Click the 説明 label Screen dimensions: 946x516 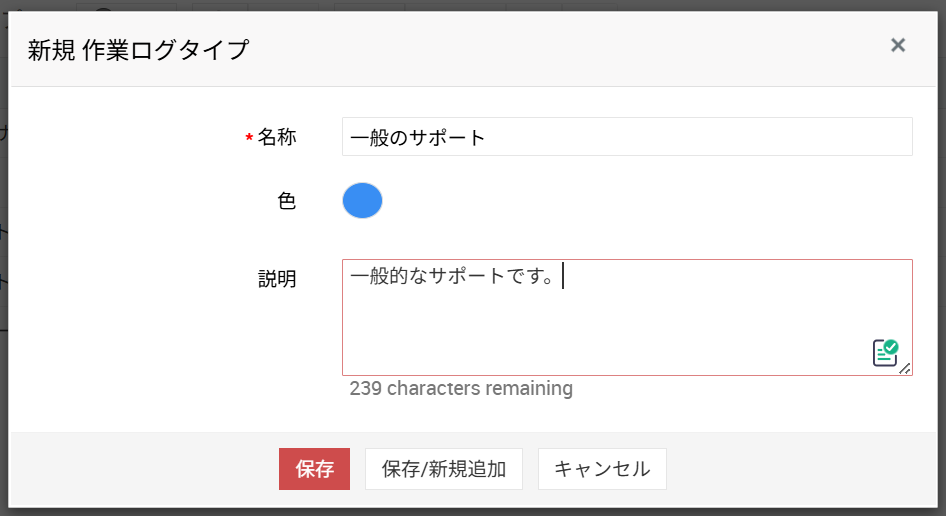pyautogui.click(x=277, y=279)
